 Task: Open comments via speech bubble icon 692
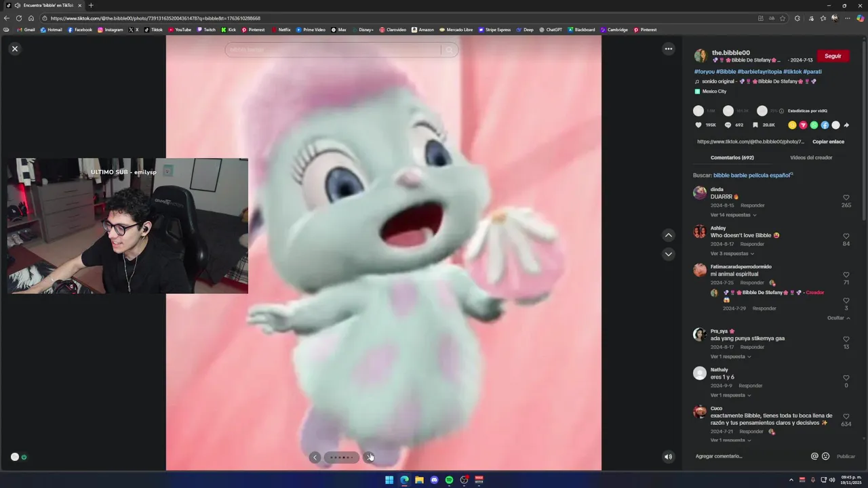(728, 125)
